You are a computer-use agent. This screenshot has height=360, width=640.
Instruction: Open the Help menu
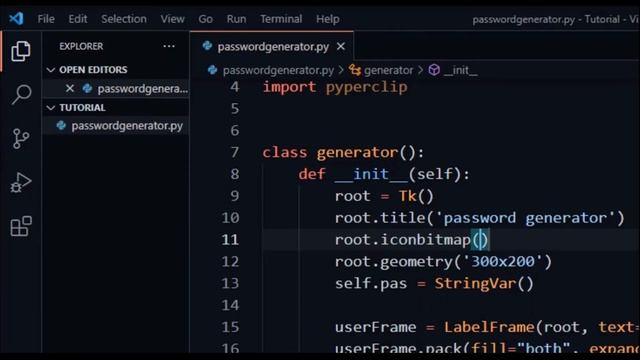[x=327, y=19]
